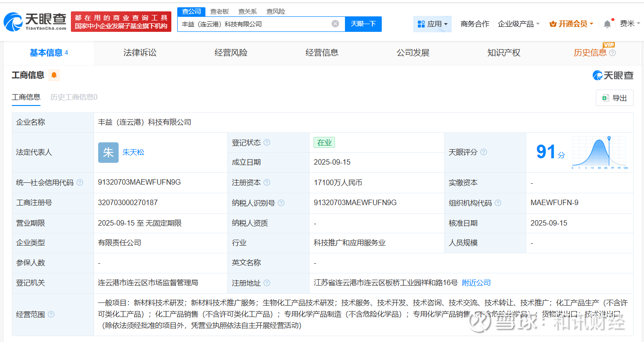Click help icon next to 登记状态
This screenshot has width=644, height=342.
[267, 142]
